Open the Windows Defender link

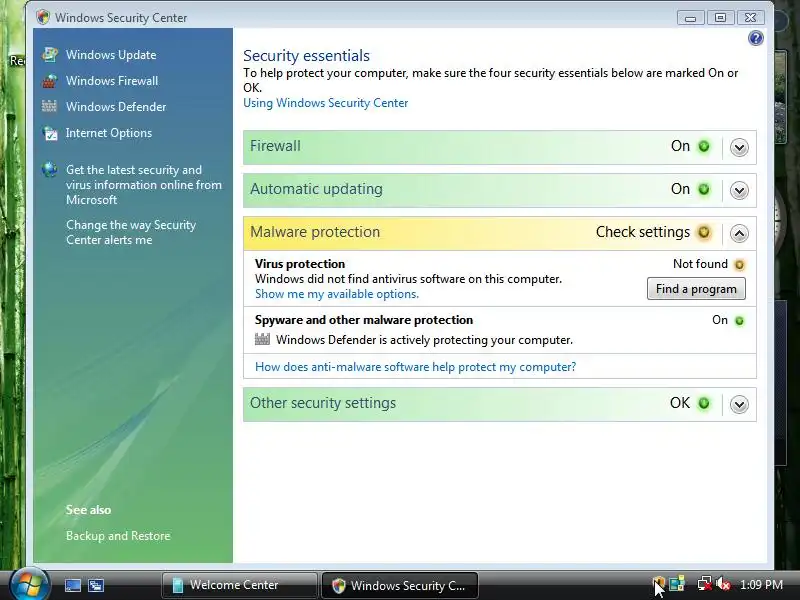[x=116, y=107]
